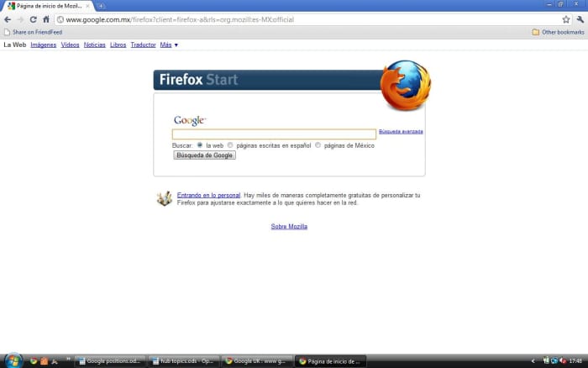Open the Windows Start orb
The width and height of the screenshot is (588, 368).
13,360
